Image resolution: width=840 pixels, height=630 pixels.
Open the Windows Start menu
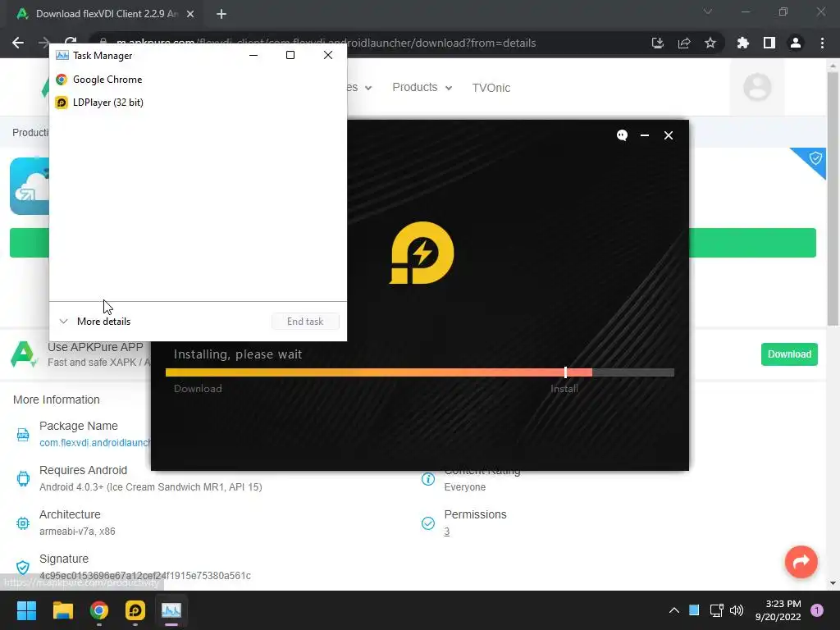pyautogui.click(x=26, y=610)
